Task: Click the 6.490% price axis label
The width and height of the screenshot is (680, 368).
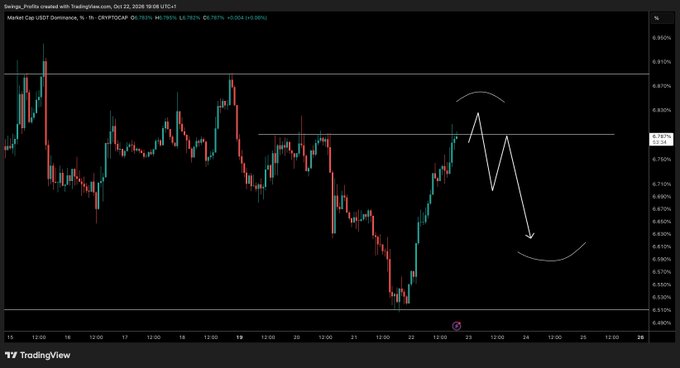Action: point(661,323)
